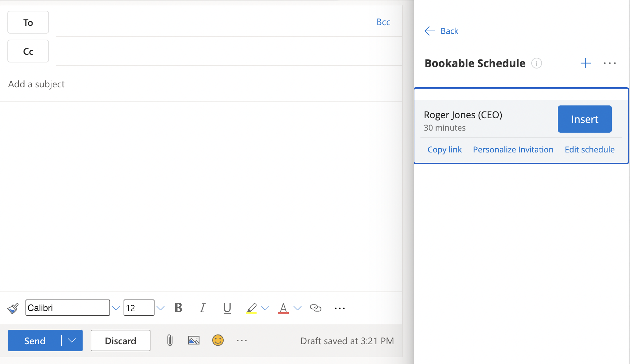This screenshot has height=364, width=630.
Task: Attach a file with paperclip icon
Action: click(170, 340)
